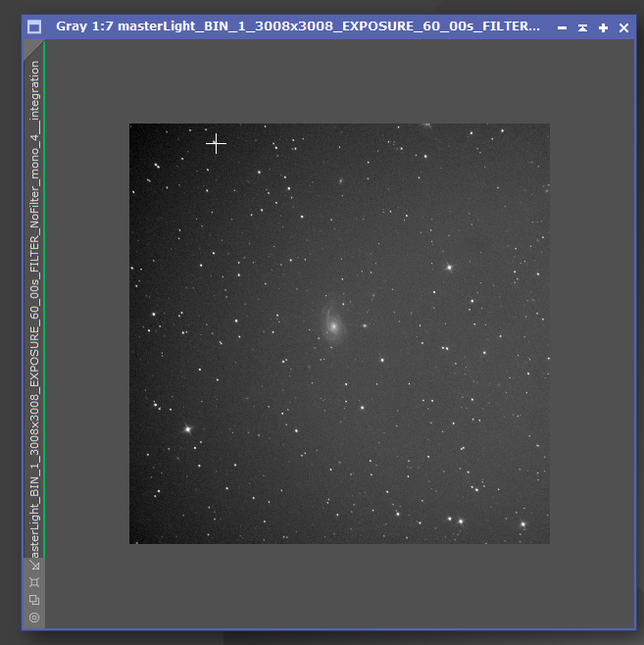
Task: Click the gray triangular corner above the view tab
Action: [x=31, y=47]
